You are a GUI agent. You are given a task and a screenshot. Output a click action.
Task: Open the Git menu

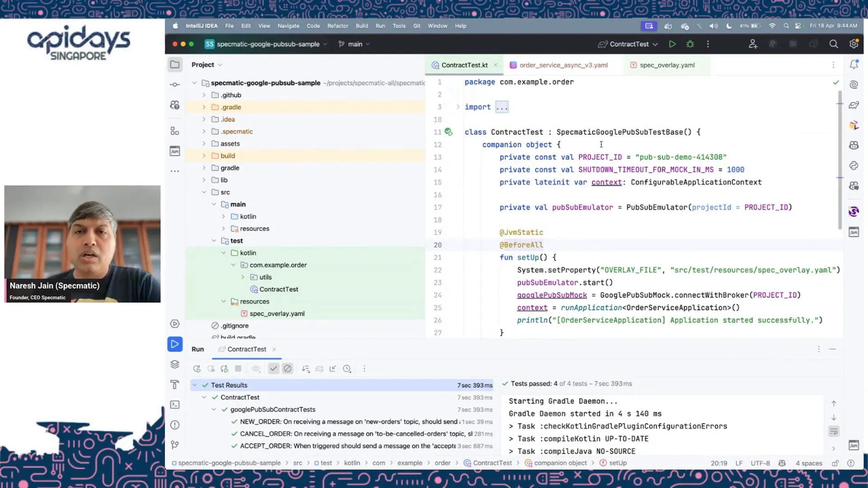pos(417,26)
